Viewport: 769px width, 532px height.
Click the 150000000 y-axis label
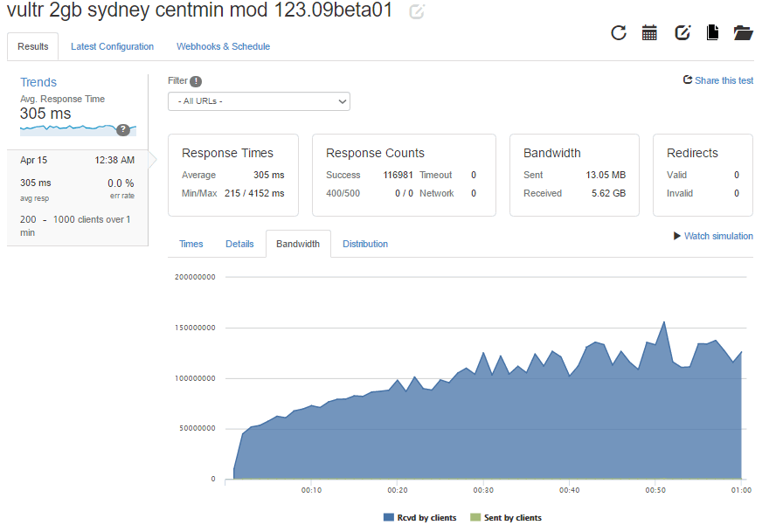pos(195,328)
